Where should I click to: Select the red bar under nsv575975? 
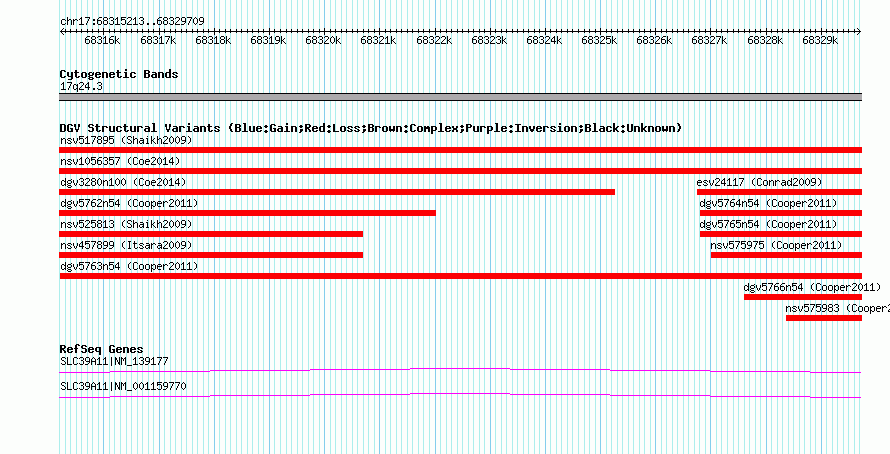(786, 255)
